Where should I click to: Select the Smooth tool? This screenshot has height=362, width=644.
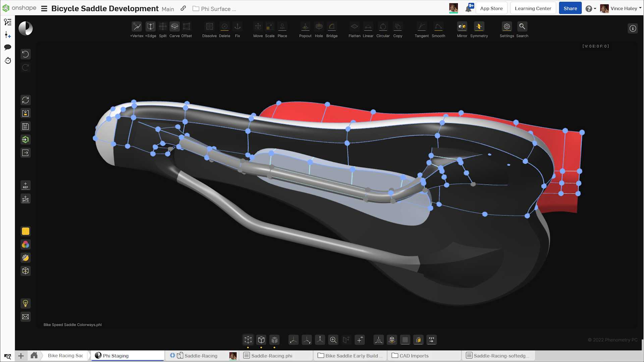(x=438, y=27)
